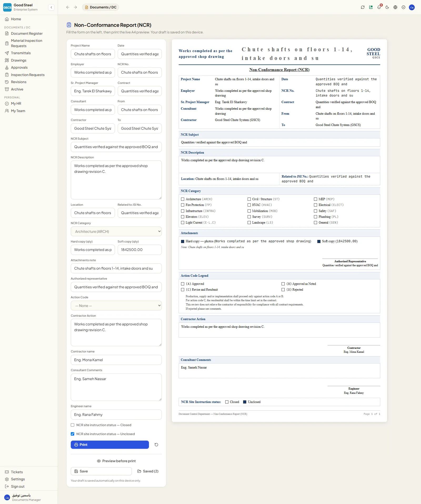Open Document Register
This screenshot has height=504, width=421.
pyautogui.click(x=29, y=33)
